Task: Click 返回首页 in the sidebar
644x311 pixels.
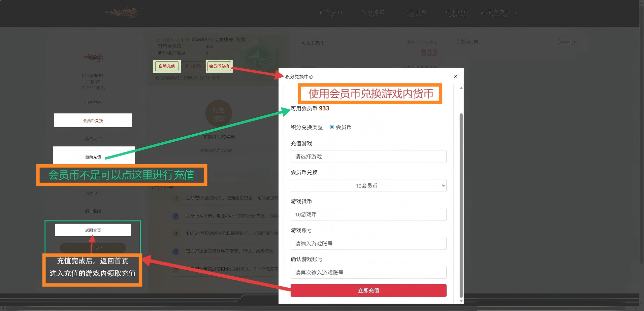Action: pyautogui.click(x=93, y=230)
